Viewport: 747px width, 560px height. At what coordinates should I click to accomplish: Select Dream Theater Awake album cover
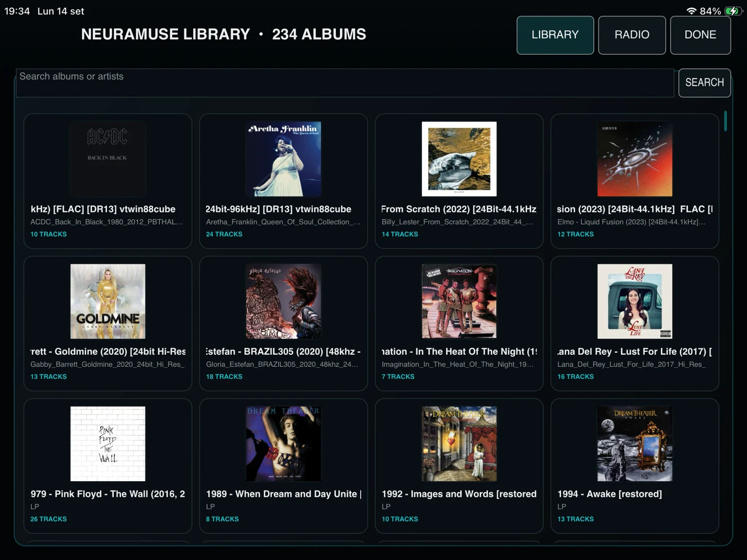point(635,443)
